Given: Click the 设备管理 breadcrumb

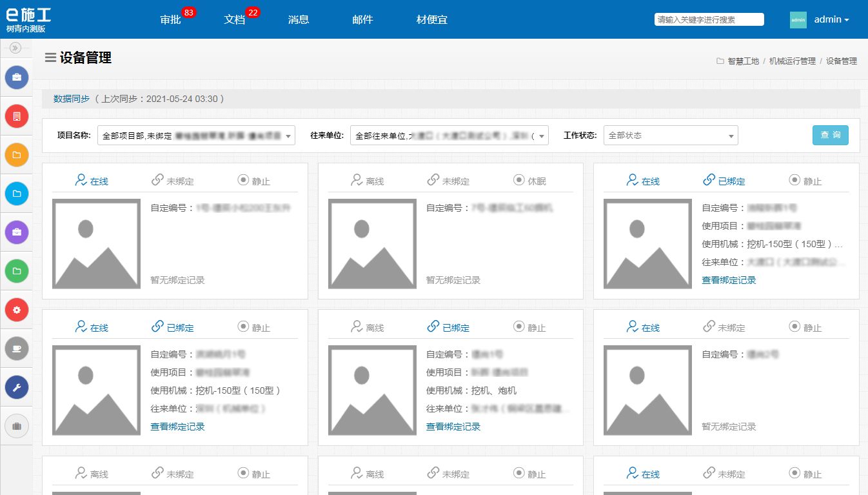Looking at the screenshot, I should 842,61.
